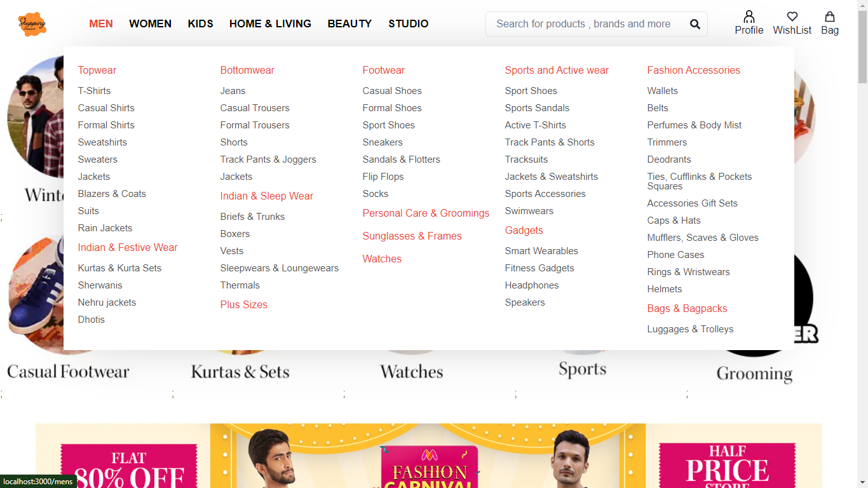Open Luggages & Trolleys
This screenshot has width=868, height=488.
coord(690,329)
